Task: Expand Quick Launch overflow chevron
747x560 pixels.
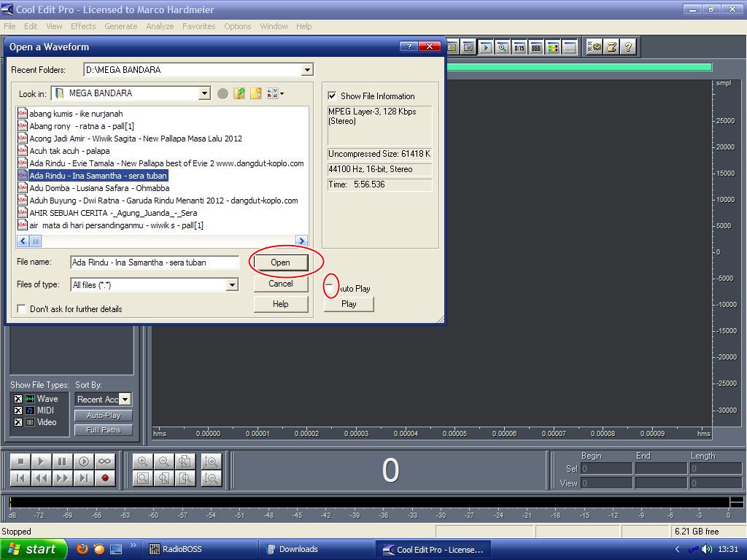Action: [x=133, y=545]
